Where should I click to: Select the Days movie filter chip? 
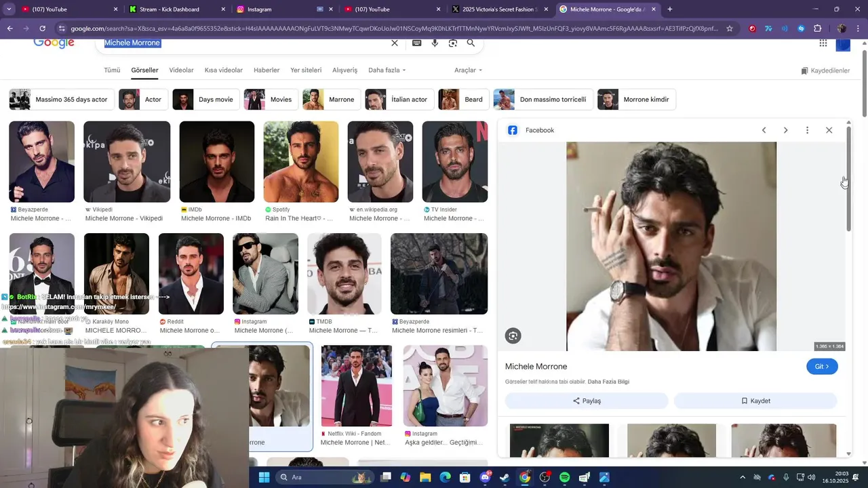tap(205, 100)
